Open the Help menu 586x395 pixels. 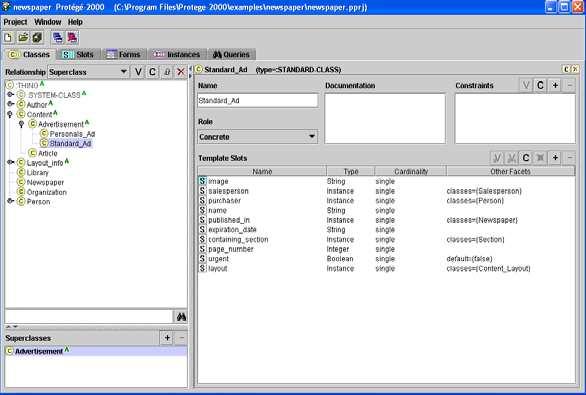[75, 22]
